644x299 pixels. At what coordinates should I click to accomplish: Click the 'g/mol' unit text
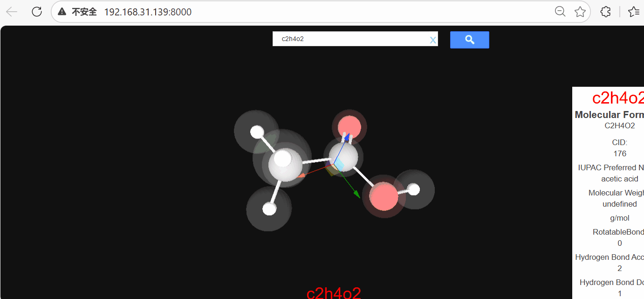620,218
